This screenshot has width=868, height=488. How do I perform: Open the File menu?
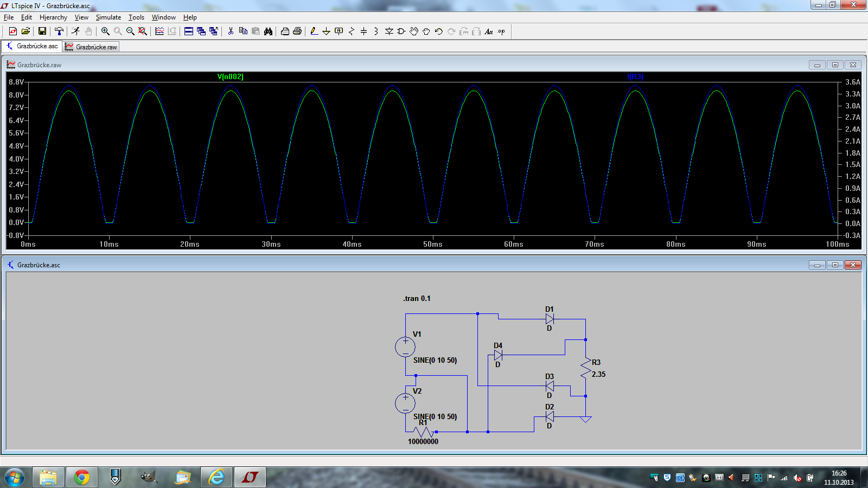9,17
